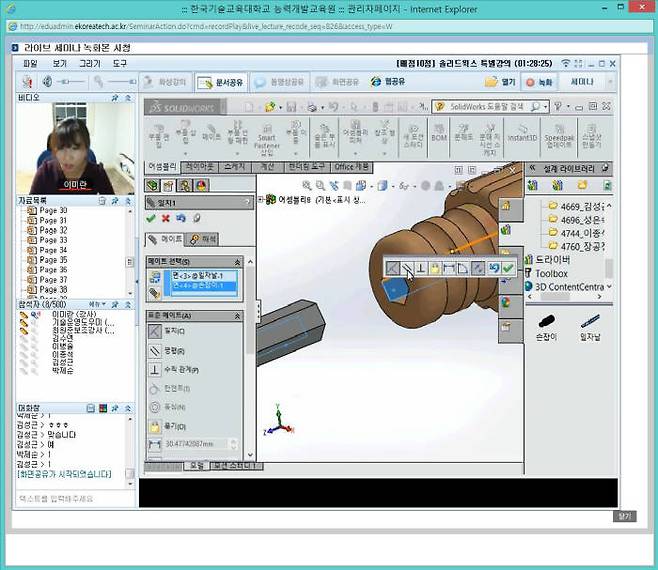
Task: Choose the distance mate icon in the floating toolbar
Action: click(x=449, y=268)
